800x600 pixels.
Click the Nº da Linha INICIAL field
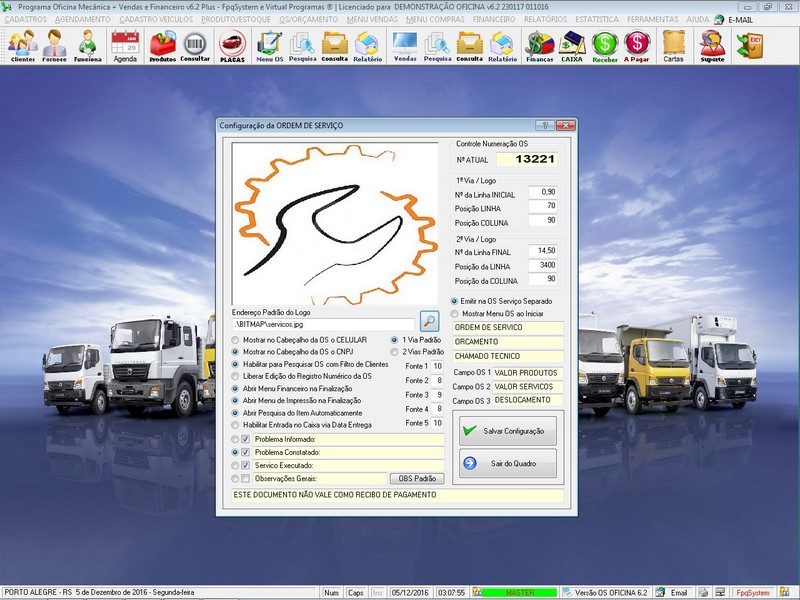point(542,192)
